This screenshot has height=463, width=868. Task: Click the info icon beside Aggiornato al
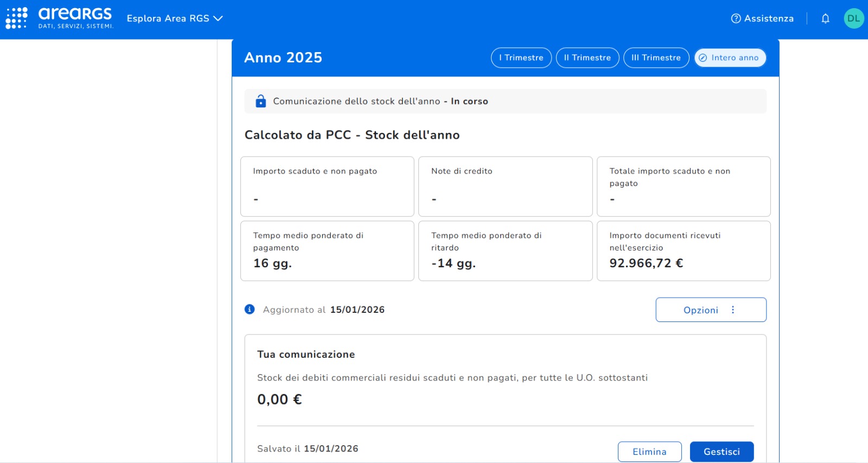250,310
